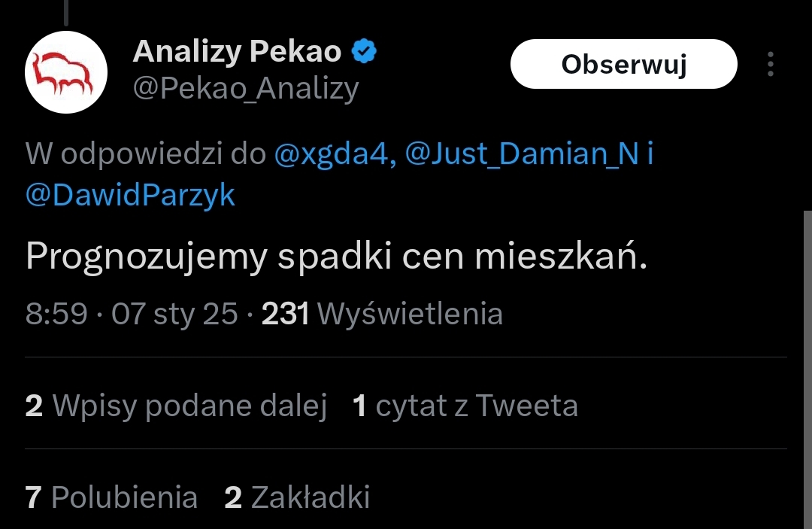Viewport: 812px width, 529px height.
Task: Open the 1 cytat z Tweeta list
Action: (465, 406)
